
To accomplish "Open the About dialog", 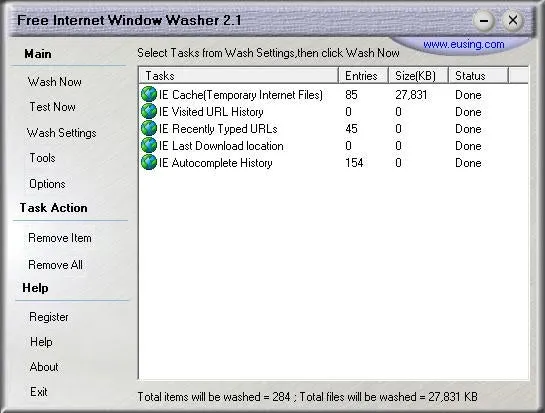I will [x=44, y=367].
